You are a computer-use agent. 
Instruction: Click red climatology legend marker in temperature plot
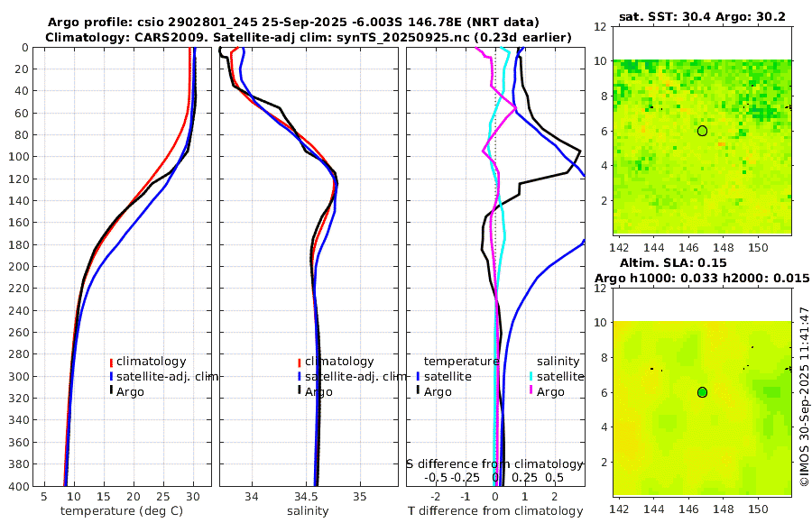click(111, 362)
